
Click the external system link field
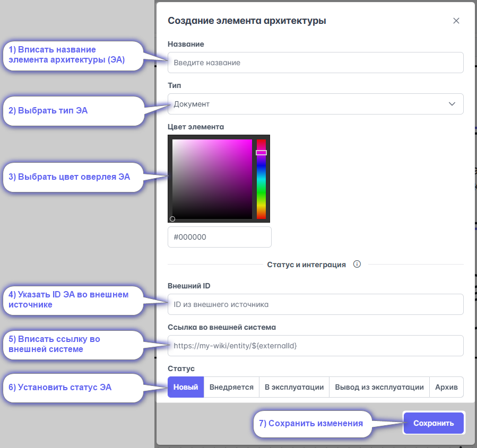(316, 346)
